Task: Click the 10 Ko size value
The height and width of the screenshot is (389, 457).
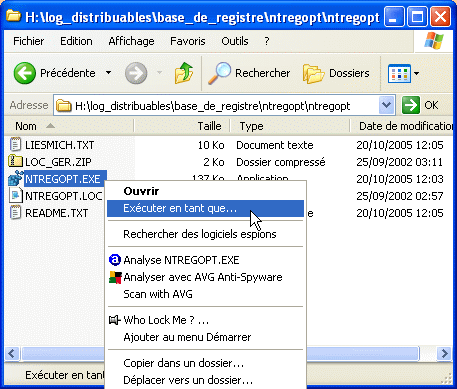Action: (211, 145)
